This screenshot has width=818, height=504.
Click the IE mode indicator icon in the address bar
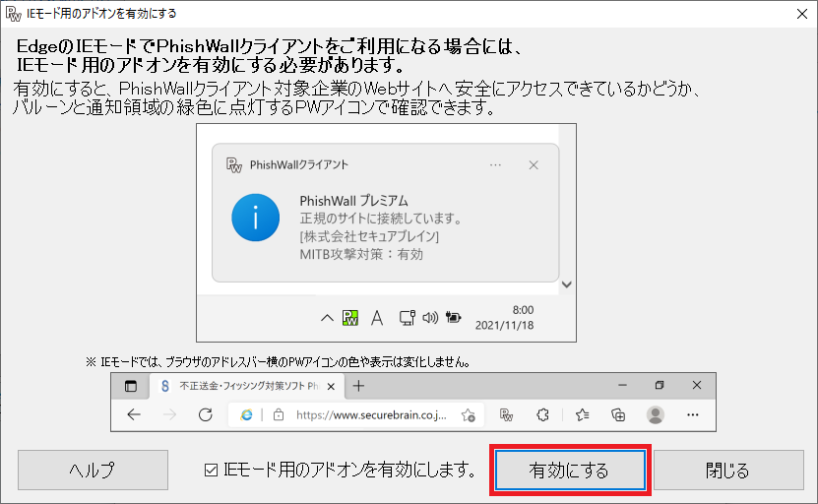(246, 414)
